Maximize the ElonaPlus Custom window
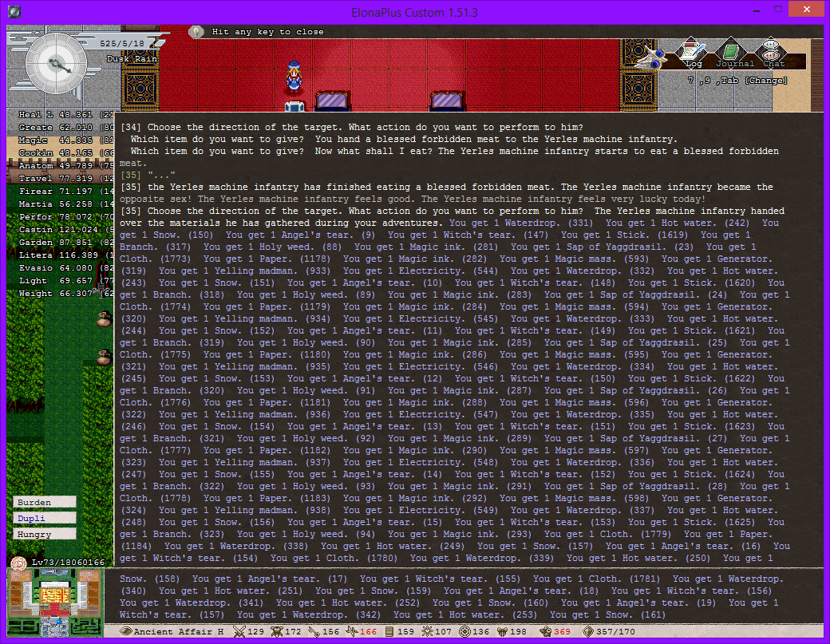Viewport: 830px width, 644px height. 777,10
